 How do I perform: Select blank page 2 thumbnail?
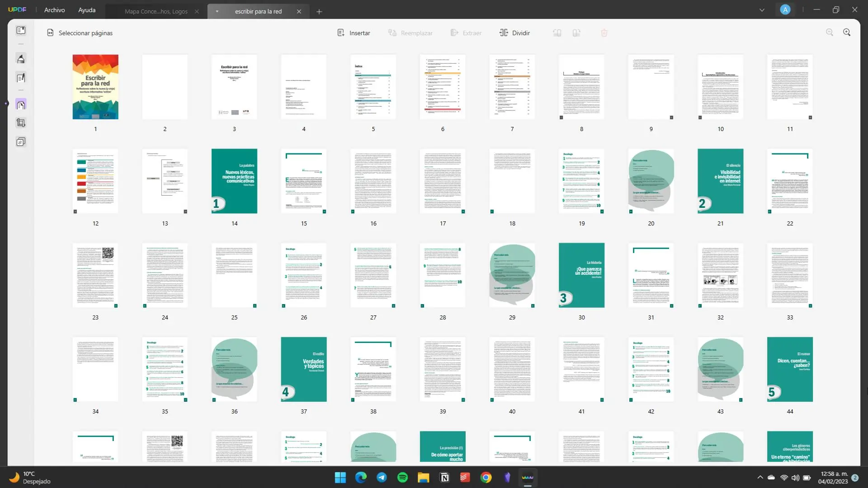pyautogui.click(x=165, y=87)
